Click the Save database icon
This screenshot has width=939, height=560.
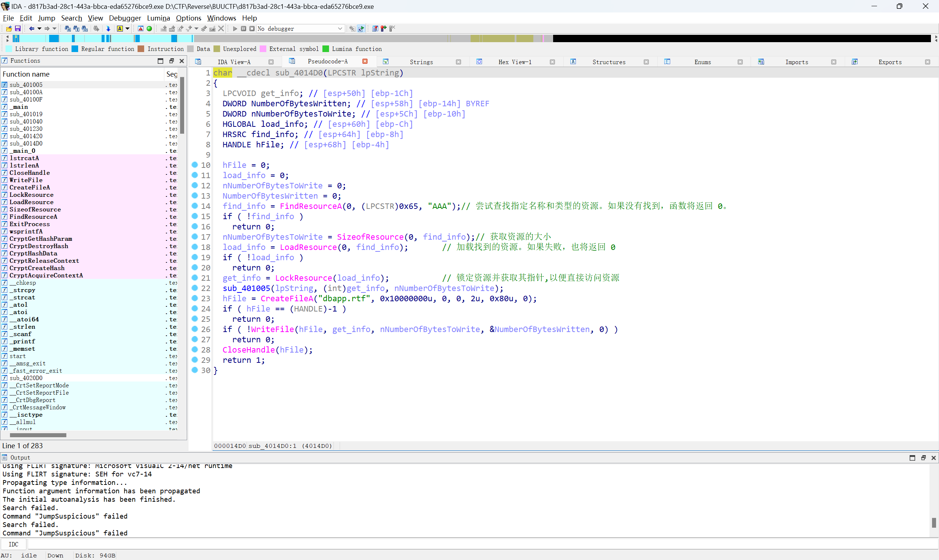17,29
